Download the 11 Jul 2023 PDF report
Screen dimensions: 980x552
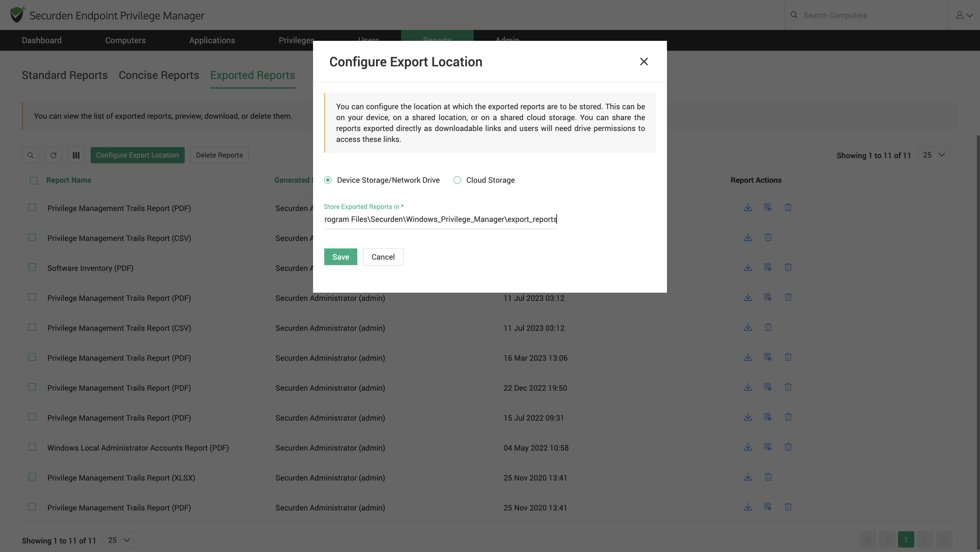[748, 297]
